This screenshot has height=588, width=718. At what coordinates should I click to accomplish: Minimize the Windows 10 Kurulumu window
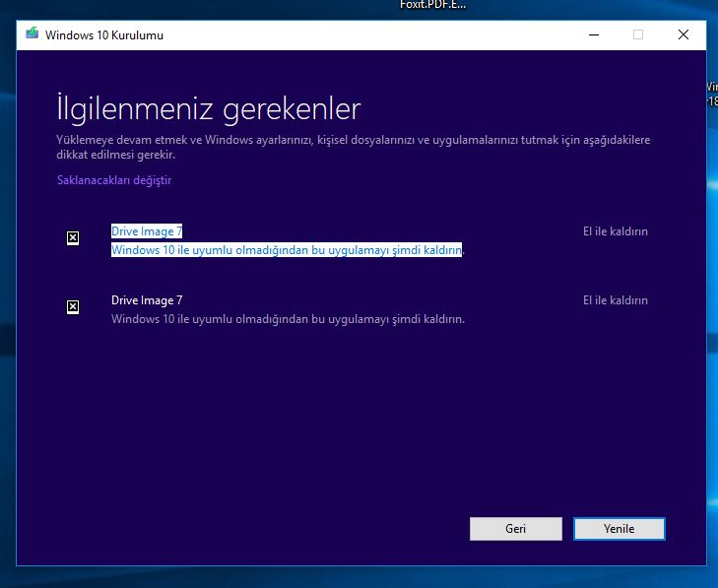point(594,34)
